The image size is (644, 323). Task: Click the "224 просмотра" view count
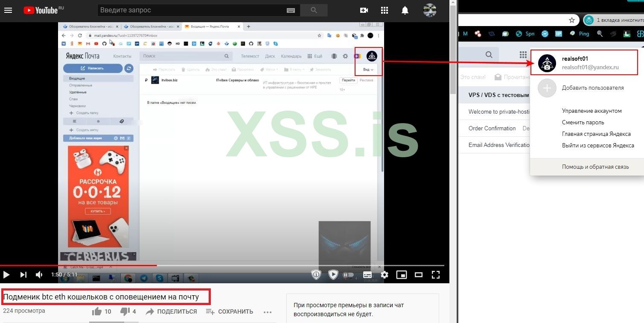point(24,311)
